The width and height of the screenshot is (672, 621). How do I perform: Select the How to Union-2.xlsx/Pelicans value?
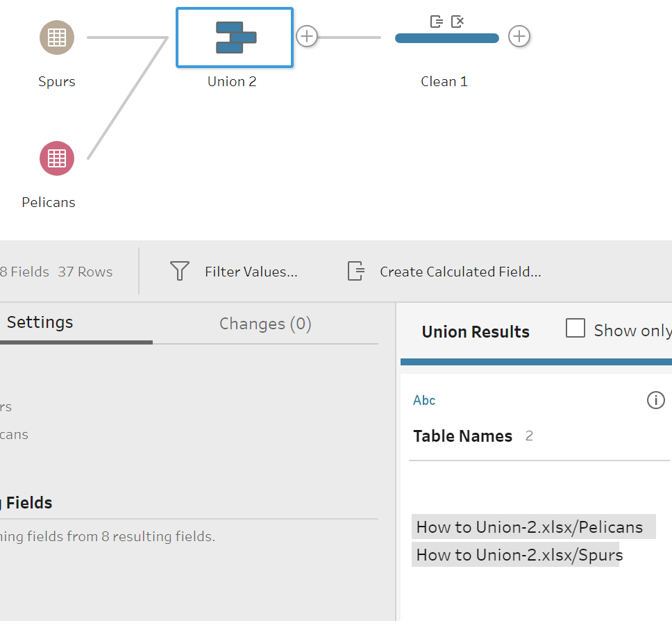coord(530,527)
